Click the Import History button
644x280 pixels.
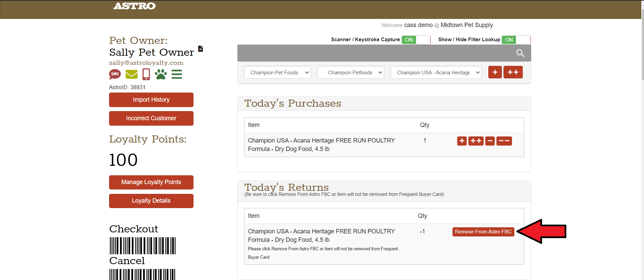pyautogui.click(x=151, y=100)
